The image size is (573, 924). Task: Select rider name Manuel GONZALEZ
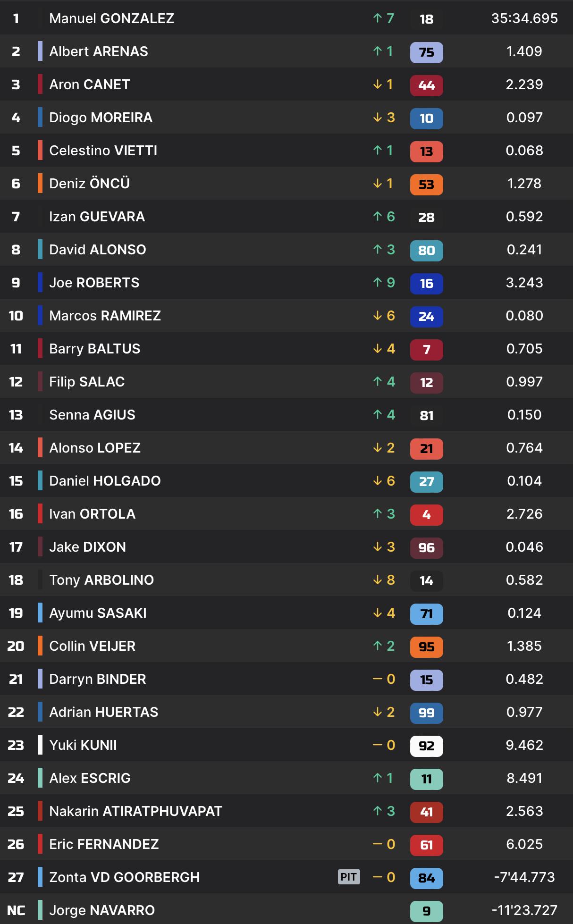pyautogui.click(x=112, y=18)
